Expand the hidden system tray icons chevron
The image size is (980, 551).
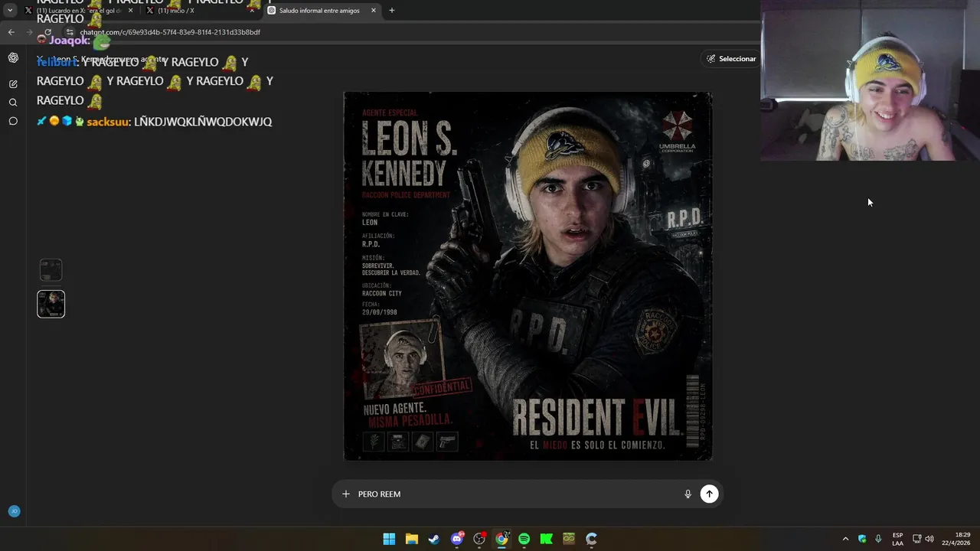[845, 539]
